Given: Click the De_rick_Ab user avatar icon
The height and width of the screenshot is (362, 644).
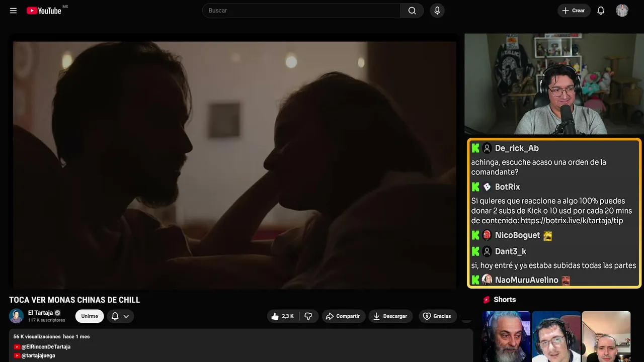Looking at the screenshot, I should tap(487, 148).
